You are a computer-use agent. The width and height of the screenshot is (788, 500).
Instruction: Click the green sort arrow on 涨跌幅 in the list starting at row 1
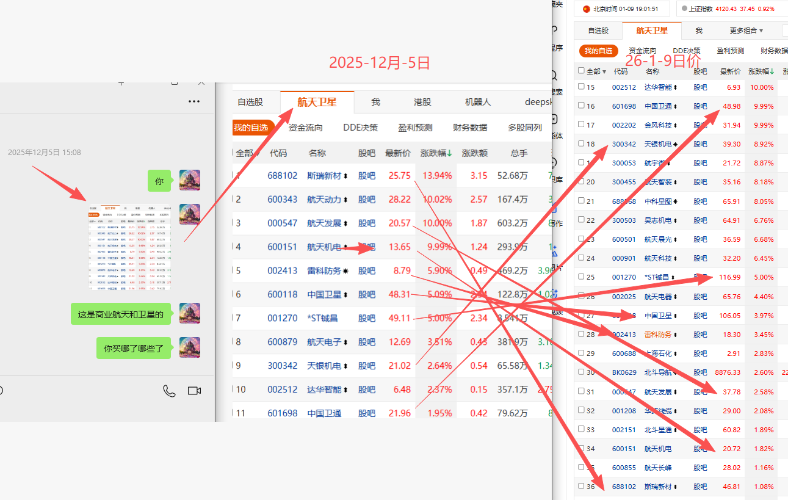449,153
